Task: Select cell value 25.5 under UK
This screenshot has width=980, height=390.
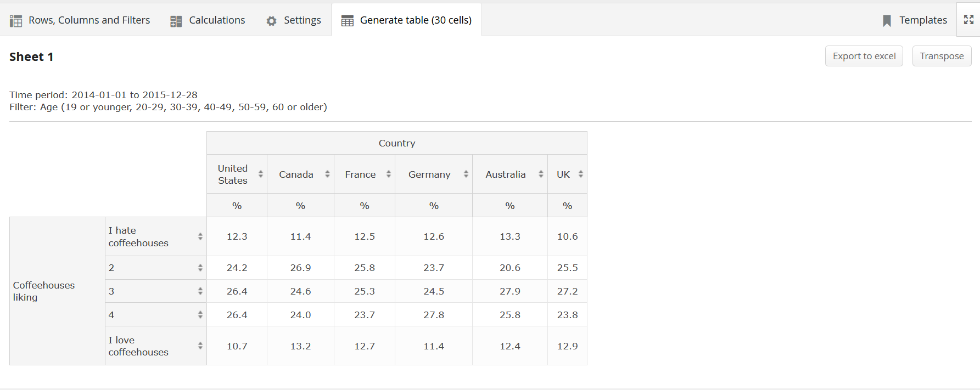Action: click(x=568, y=268)
